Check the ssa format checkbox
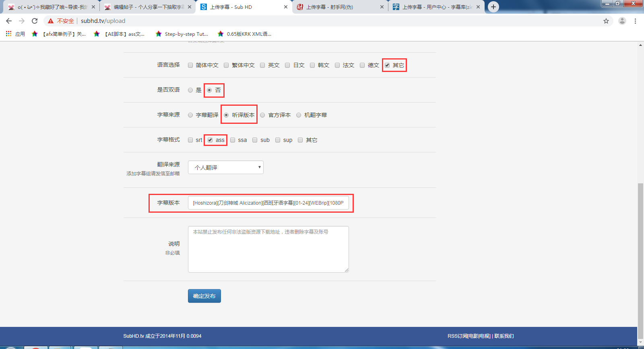The width and height of the screenshot is (644, 349). [x=233, y=140]
